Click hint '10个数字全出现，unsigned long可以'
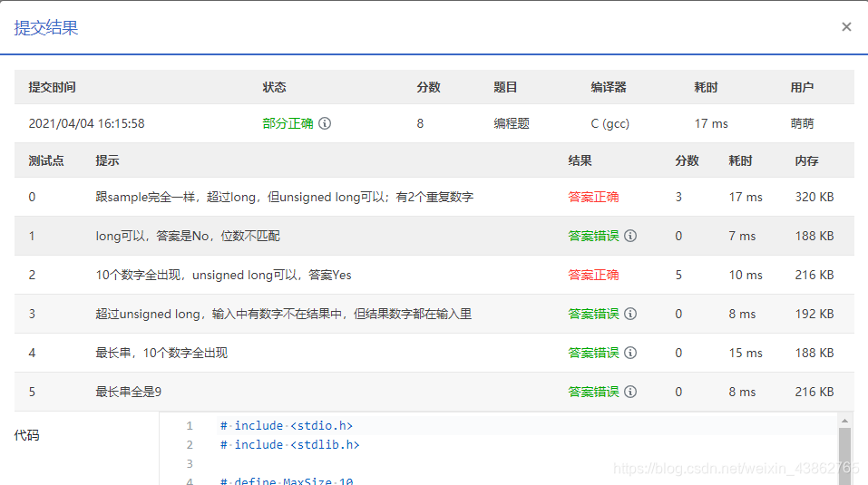868x485 pixels. (224, 275)
